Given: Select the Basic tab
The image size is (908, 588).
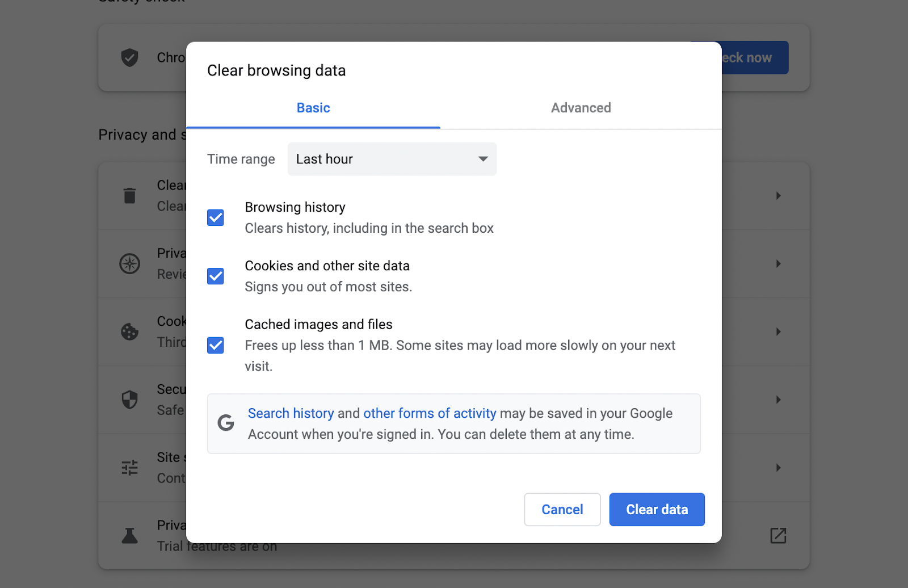Looking at the screenshot, I should click(x=313, y=108).
